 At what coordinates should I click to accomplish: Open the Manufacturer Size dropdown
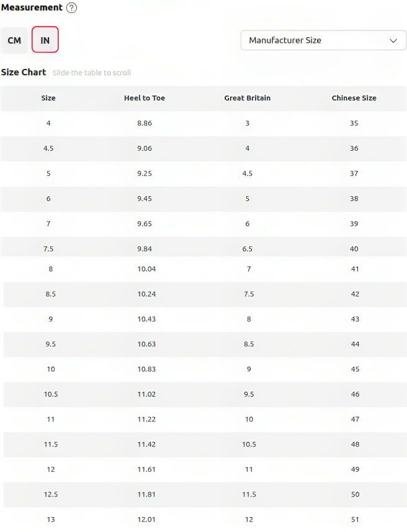(323, 40)
